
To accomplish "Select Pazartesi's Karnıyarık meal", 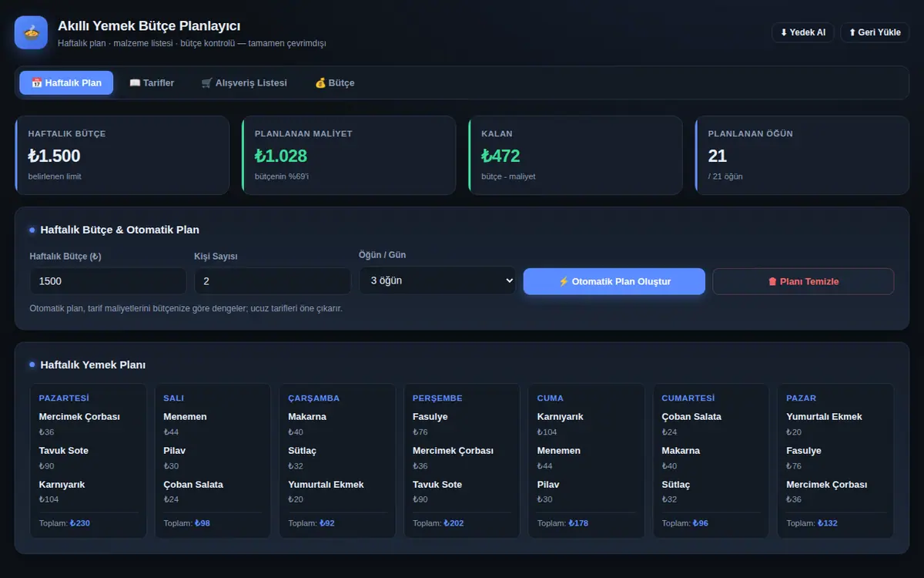I will click(x=62, y=485).
